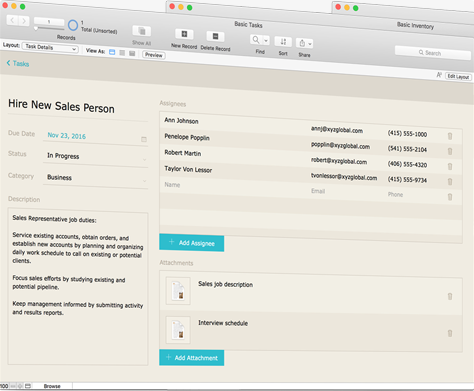474x391 pixels.
Task: Edit Due Date Nov 23, 2016
Action: coord(67,136)
